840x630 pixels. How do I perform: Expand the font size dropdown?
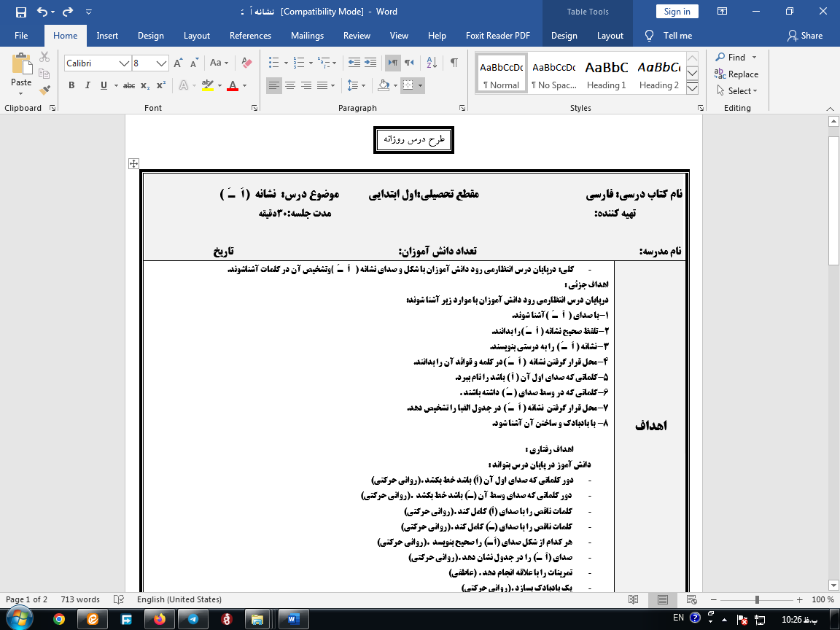click(162, 63)
